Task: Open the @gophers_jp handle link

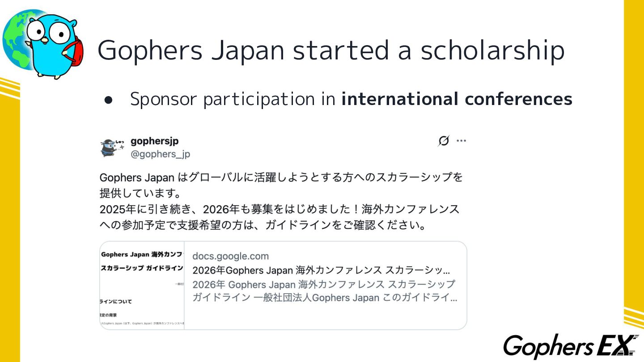Action: click(160, 154)
